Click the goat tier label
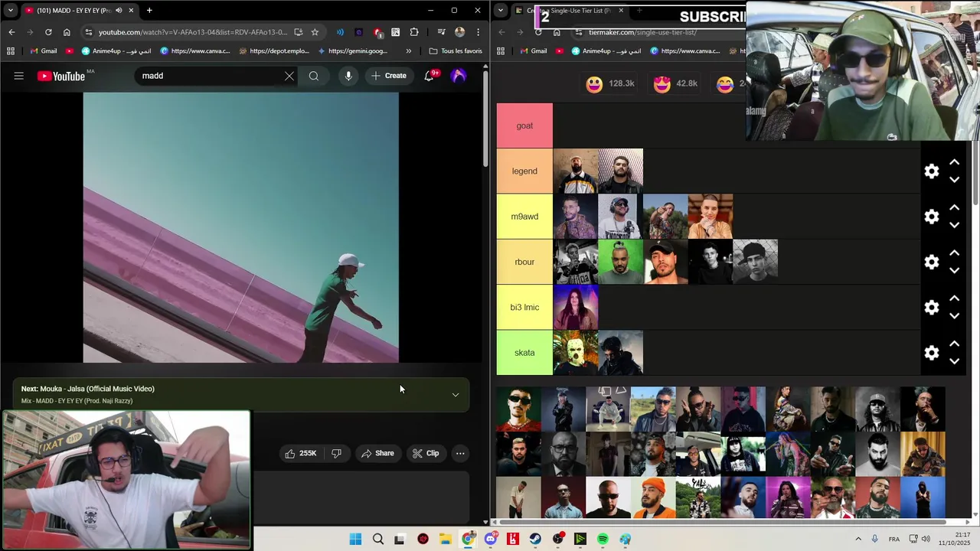Screen dimensions: 980x551 524,126
